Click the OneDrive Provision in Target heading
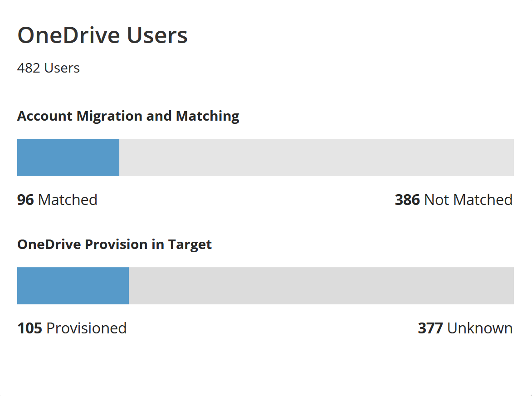Screen dimensions: 532x396 pyautogui.click(x=114, y=244)
